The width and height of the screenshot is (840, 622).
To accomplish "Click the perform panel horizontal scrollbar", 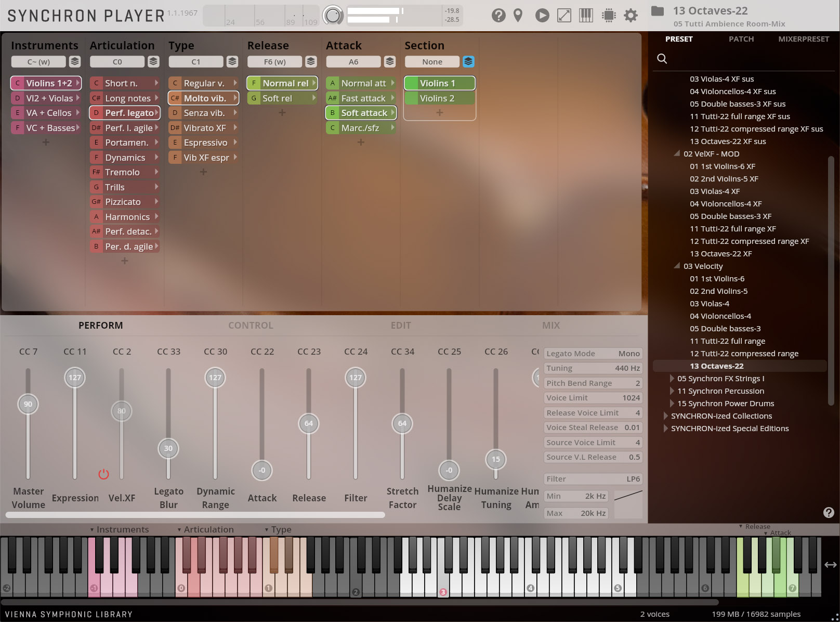I will [x=195, y=515].
